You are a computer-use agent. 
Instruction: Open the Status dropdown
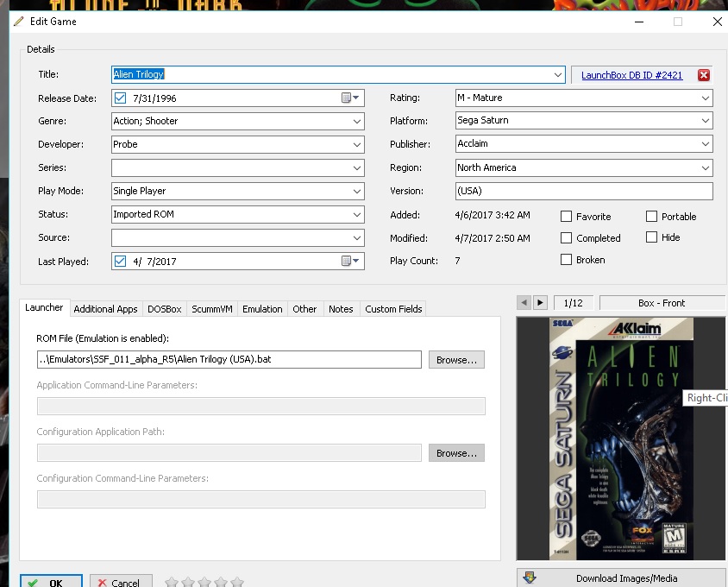tap(356, 214)
